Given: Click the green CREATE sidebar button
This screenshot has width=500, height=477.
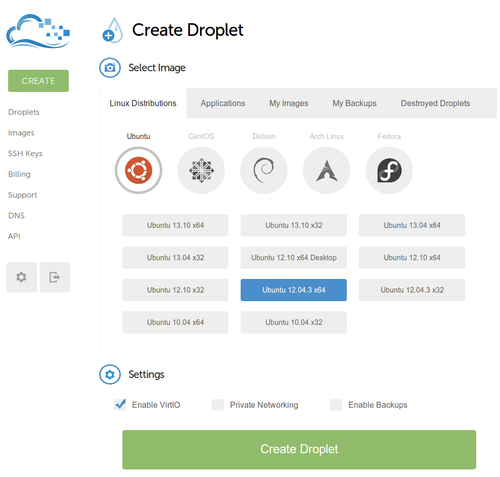Looking at the screenshot, I should pos(38,81).
